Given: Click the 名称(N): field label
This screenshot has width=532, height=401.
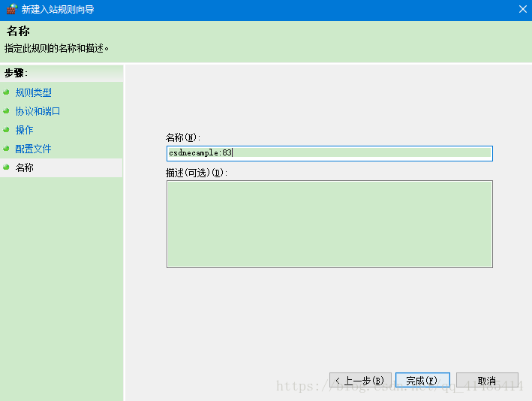Looking at the screenshot, I should (183, 137).
